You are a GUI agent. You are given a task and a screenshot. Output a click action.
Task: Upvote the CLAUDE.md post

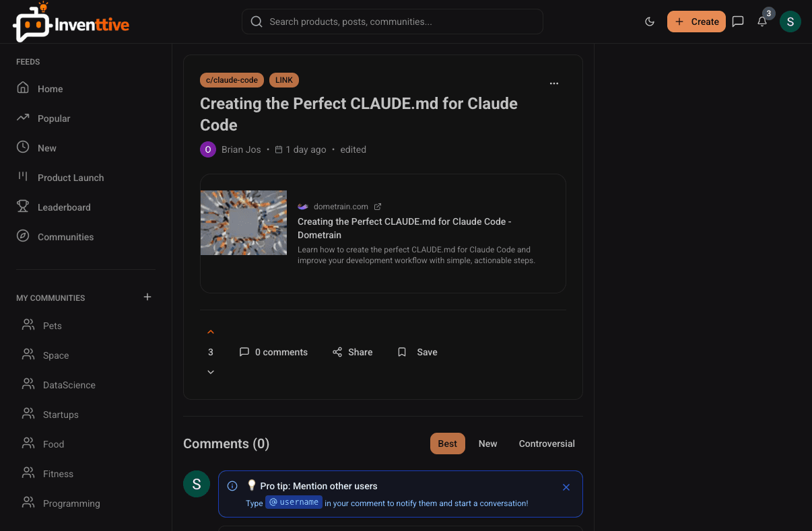click(211, 332)
